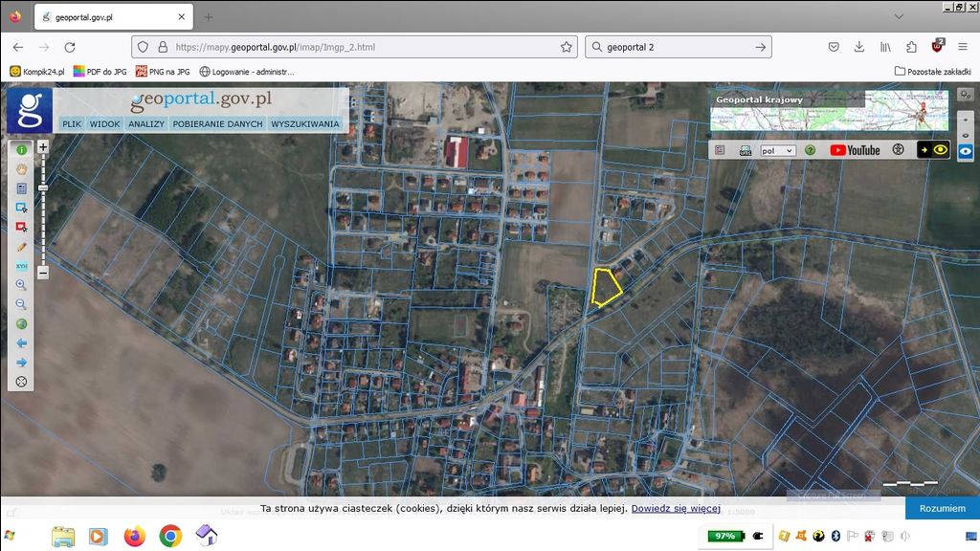Activate the green info identify tool
980x551 pixels.
pos(21,150)
